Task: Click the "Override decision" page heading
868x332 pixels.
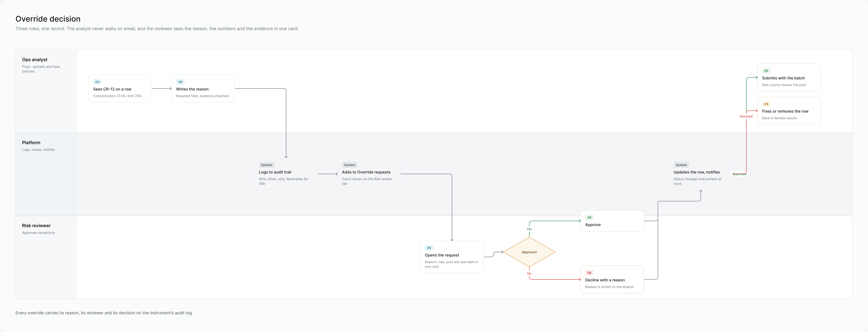Action: (x=48, y=19)
